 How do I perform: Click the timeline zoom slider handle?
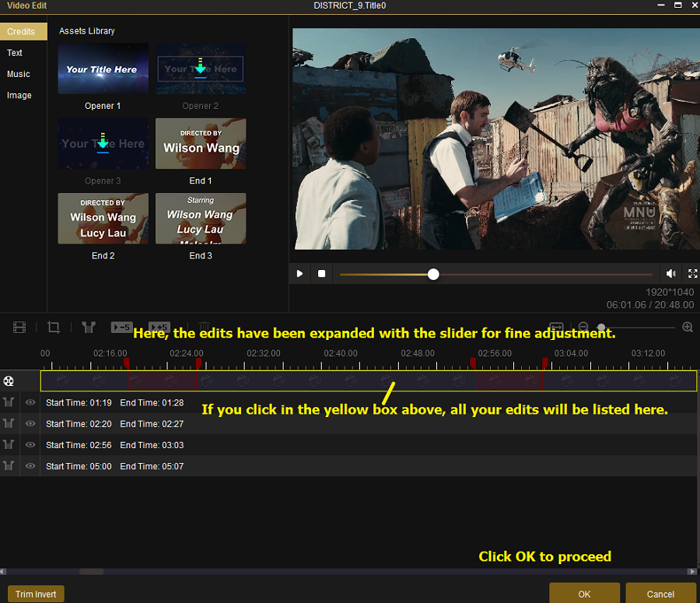coord(601,328)
